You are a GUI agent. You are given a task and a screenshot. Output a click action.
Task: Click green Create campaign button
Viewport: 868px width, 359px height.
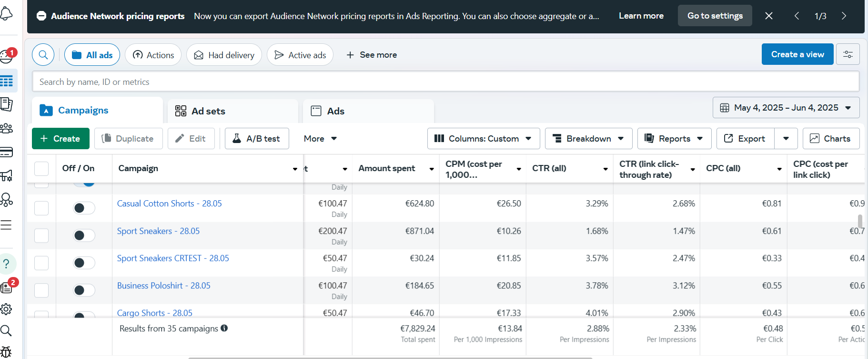pos(61,139)
